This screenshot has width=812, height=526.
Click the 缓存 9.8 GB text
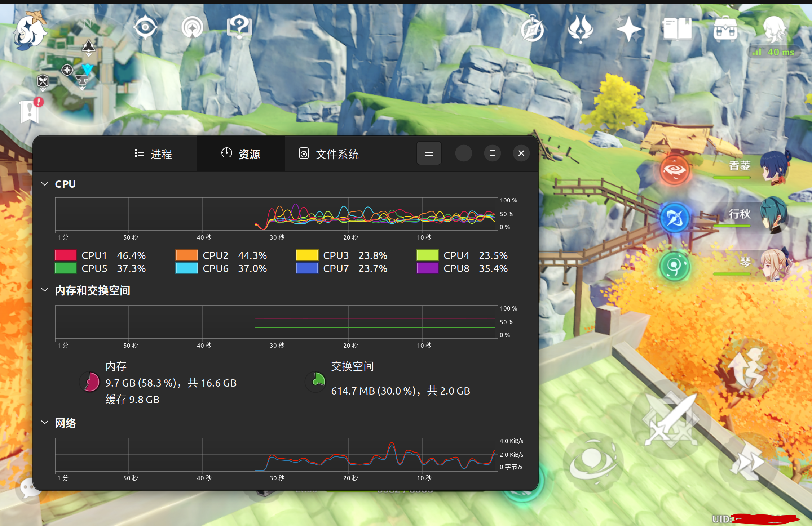(x=132, y=400)
